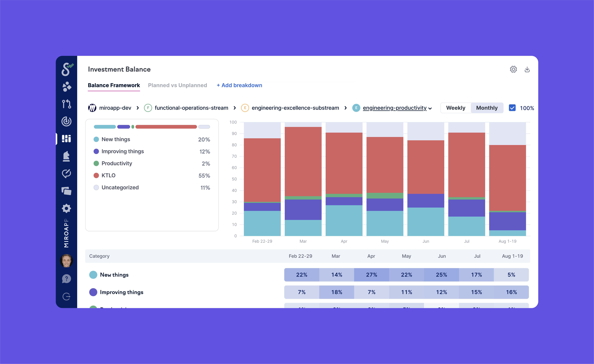Switch to Planned vs Unplanned tab
594x364 pixels.
click(177, 85)
